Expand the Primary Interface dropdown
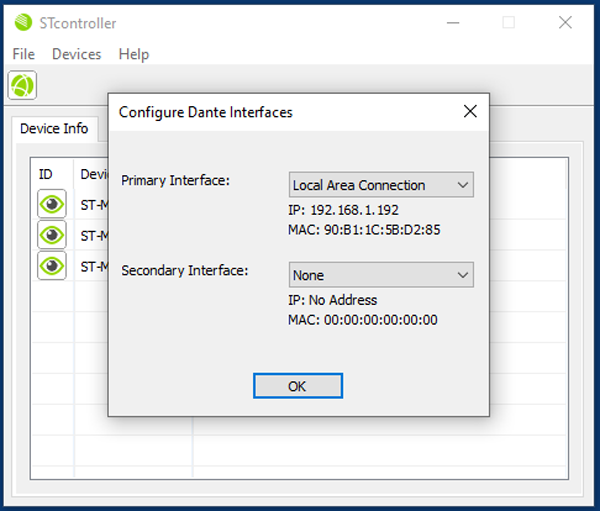 coord(380,185)
